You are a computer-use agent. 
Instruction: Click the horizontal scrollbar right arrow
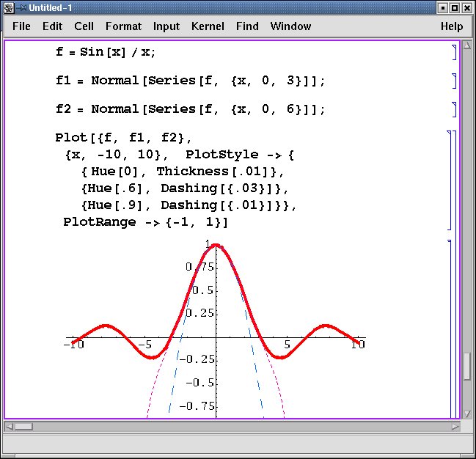point(455,426)
